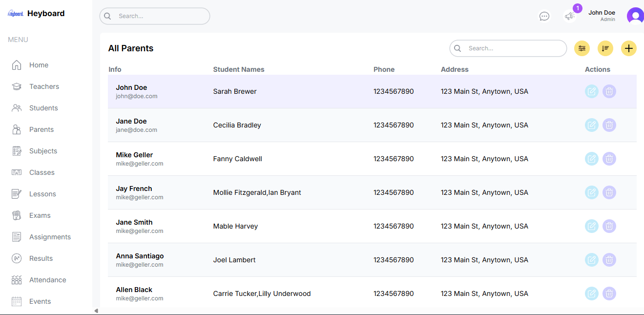Click email jane@doe.com
This screenshot has height=315, width=644.
137,130
